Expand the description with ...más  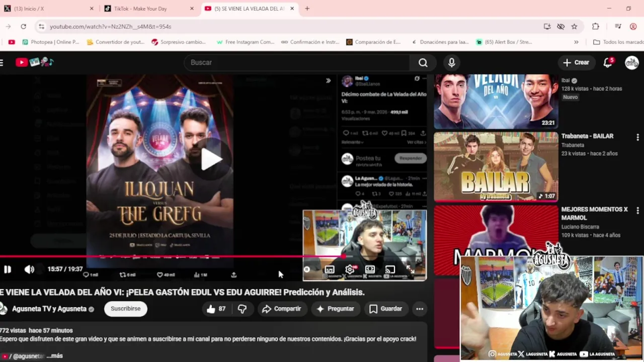point(54,356)
